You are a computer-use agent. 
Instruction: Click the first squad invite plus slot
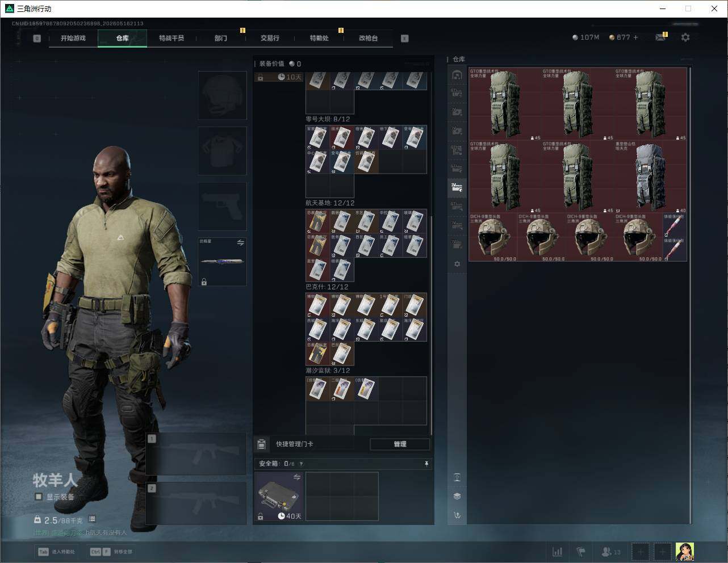(x=641, y=552)
